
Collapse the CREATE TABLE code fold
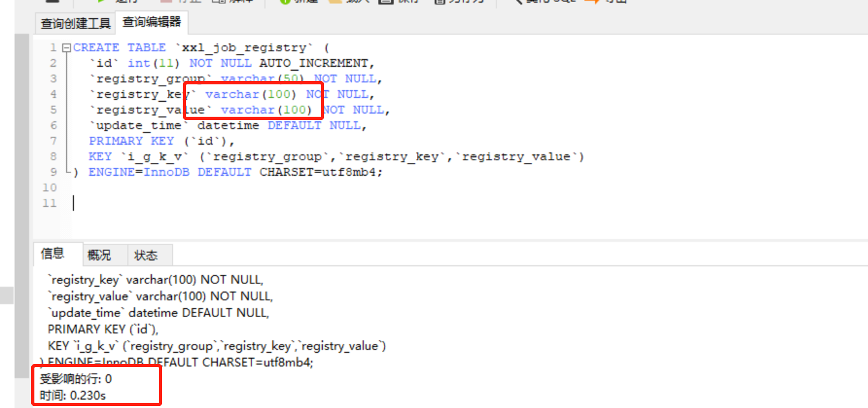click(66, 48)
